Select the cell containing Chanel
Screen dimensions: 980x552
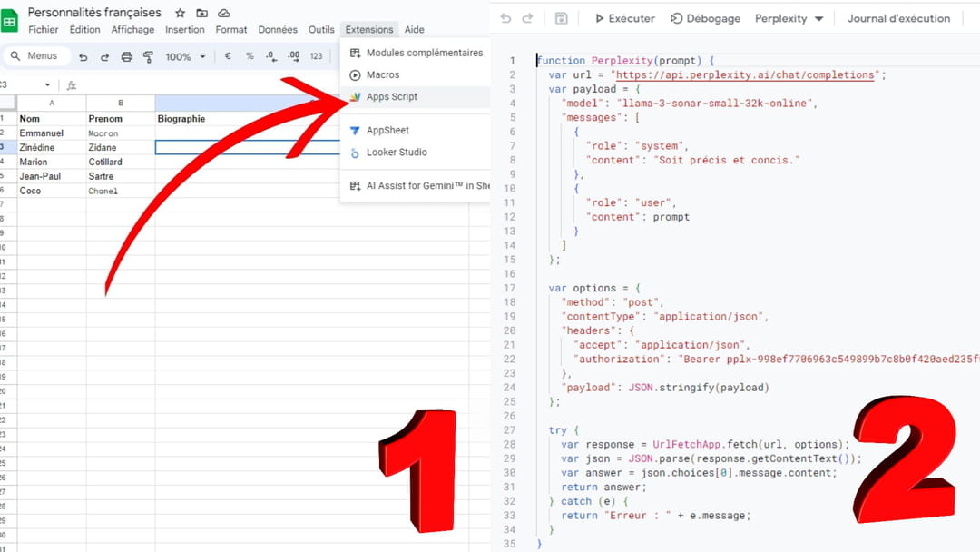pyautogui.click(x=121, y=191)
